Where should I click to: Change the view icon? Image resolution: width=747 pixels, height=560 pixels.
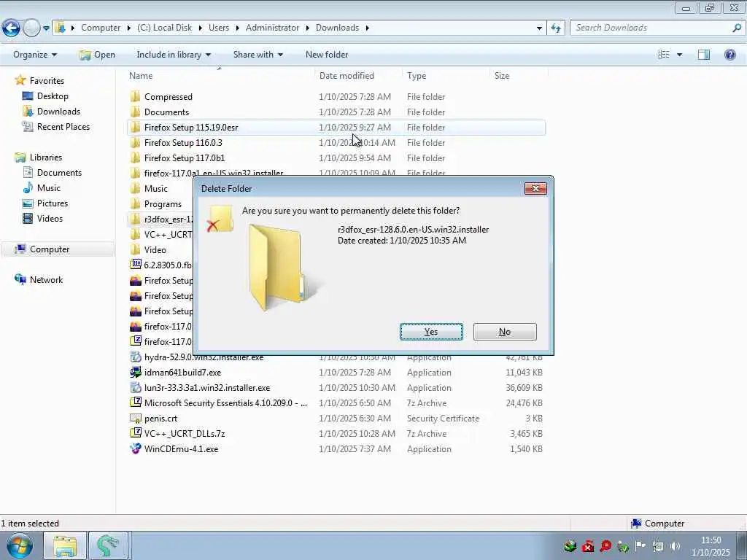[x=663, y=55]
